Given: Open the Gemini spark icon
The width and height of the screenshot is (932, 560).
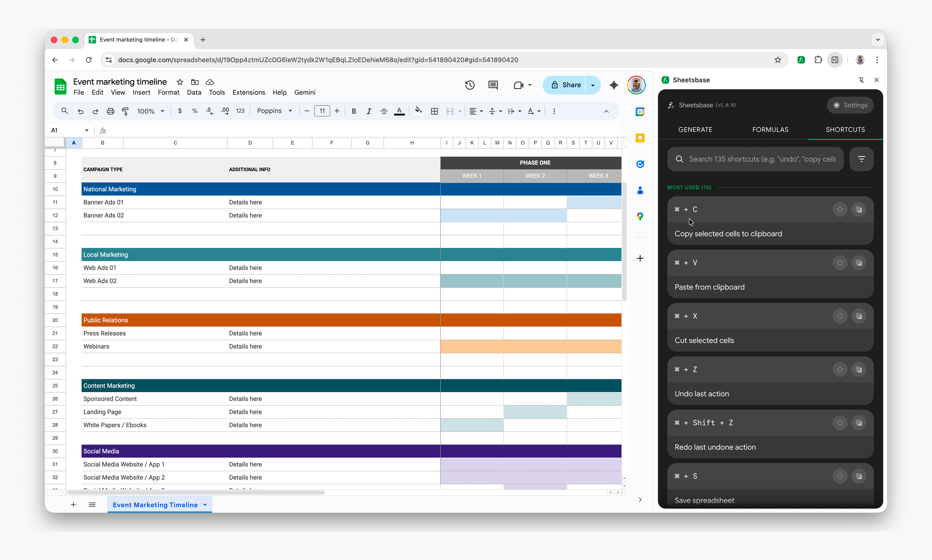Looking at the screenshot, I should click(x=613, y=85).
